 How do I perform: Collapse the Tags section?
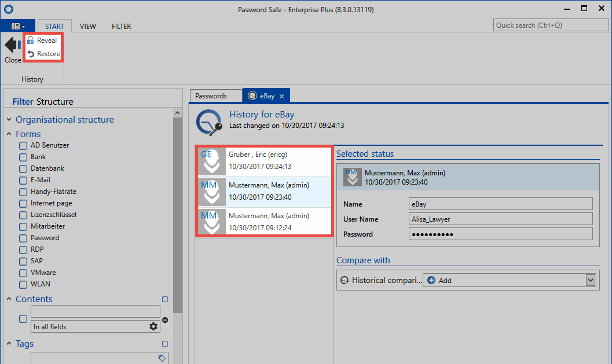pos(9,343)
